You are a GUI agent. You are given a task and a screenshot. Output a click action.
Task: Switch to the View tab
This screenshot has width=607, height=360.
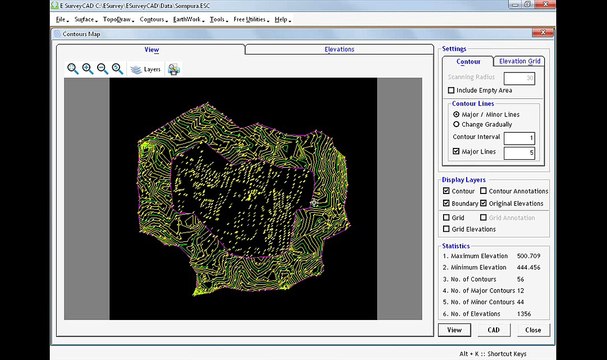[x=151, y=50]
